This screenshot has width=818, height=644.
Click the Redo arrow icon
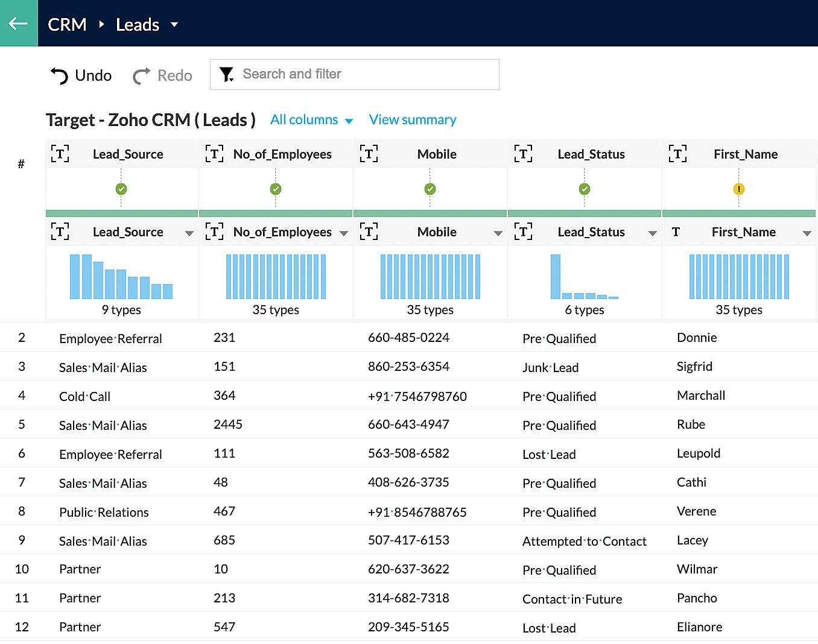141,75
